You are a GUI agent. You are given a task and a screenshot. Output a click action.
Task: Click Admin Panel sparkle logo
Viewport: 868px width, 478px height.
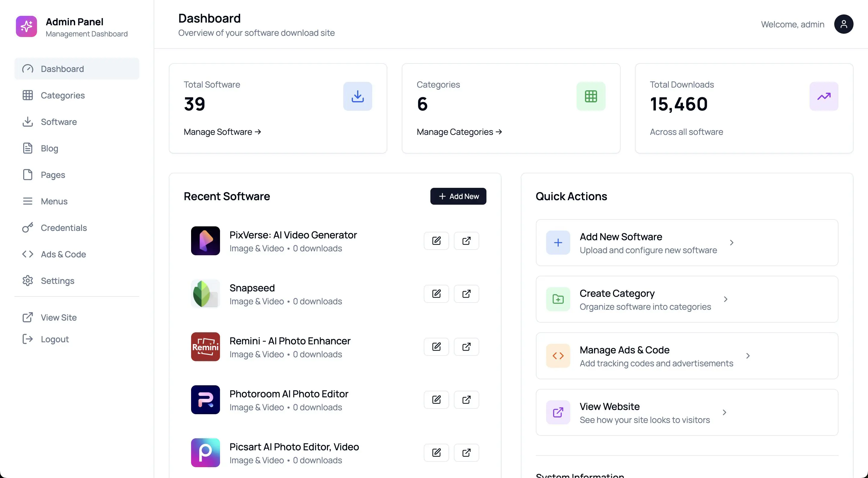tap(26, 26)
